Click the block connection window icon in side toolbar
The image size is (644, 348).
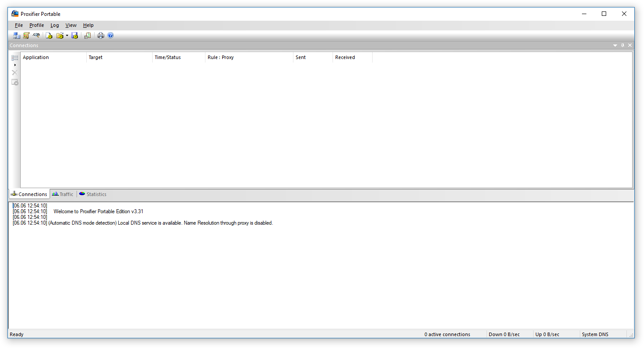(15, 82)
